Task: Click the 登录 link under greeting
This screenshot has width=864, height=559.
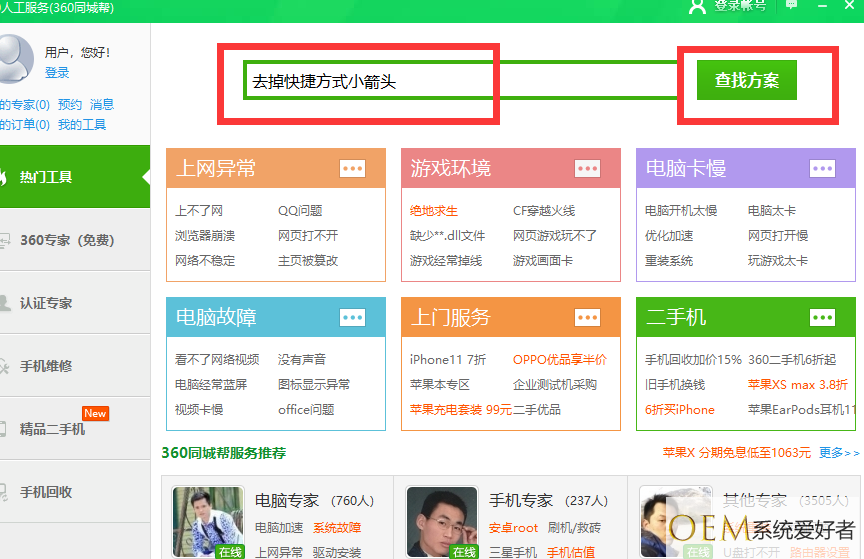Action: pyautogui.click(x=57, y=73)
